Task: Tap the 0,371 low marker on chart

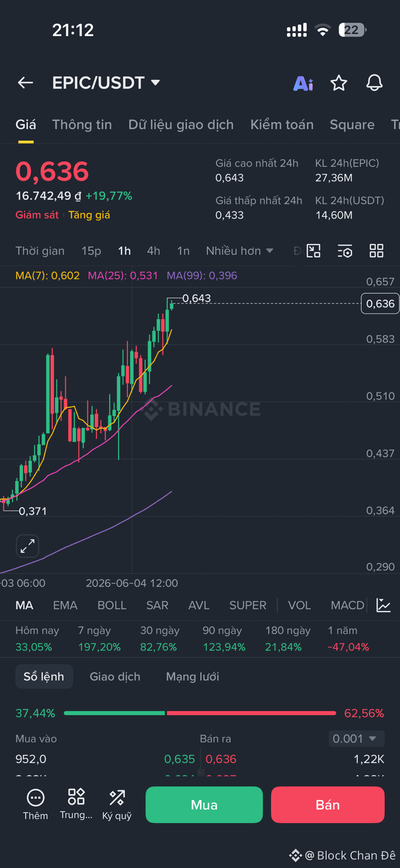Action: point(32,511)
